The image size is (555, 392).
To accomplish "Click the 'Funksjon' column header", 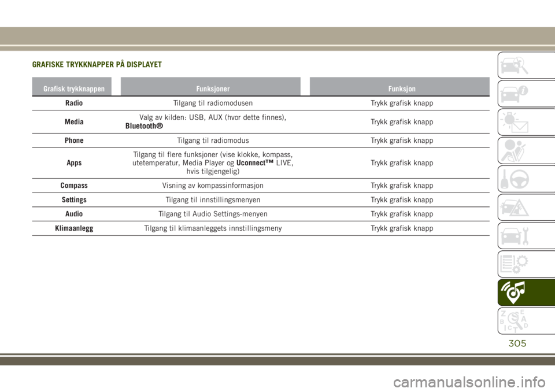I will tap(399, 86).
